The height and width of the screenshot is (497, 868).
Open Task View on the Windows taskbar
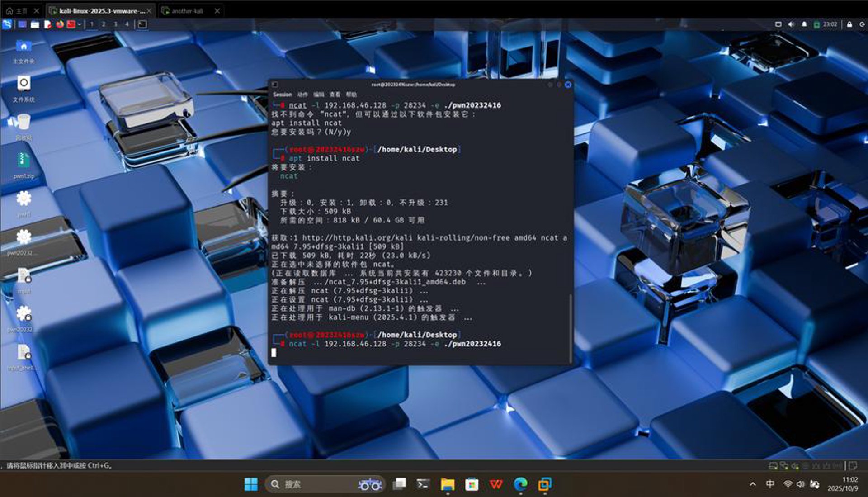pyautogui.click(x=399, y=484)
